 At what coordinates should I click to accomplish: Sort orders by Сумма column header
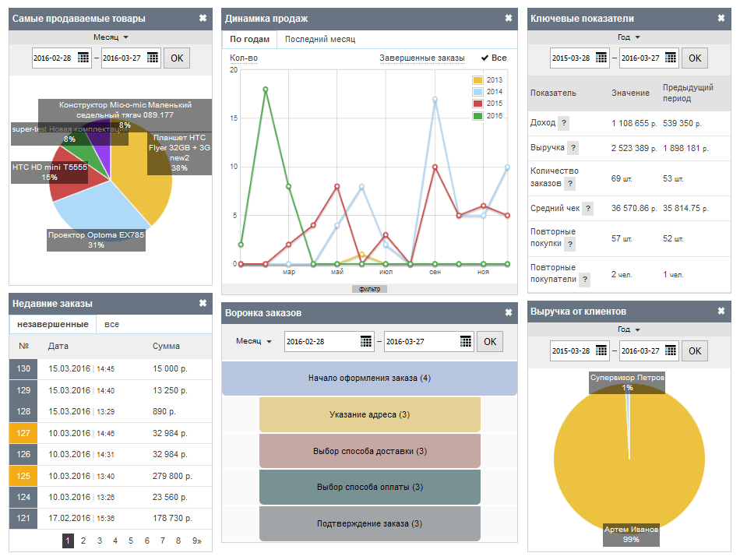point(166,346)
